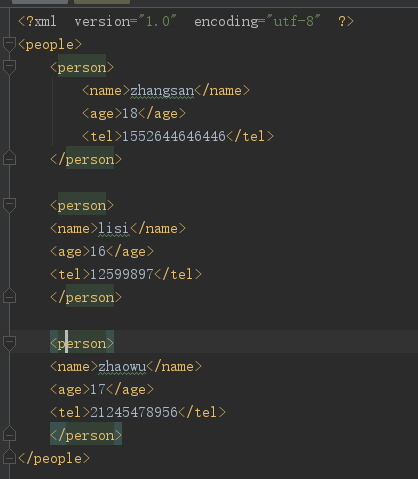Collapse the second person block containing lisi
The width and height of the screenshot is (418, 479).
[9, 205]
